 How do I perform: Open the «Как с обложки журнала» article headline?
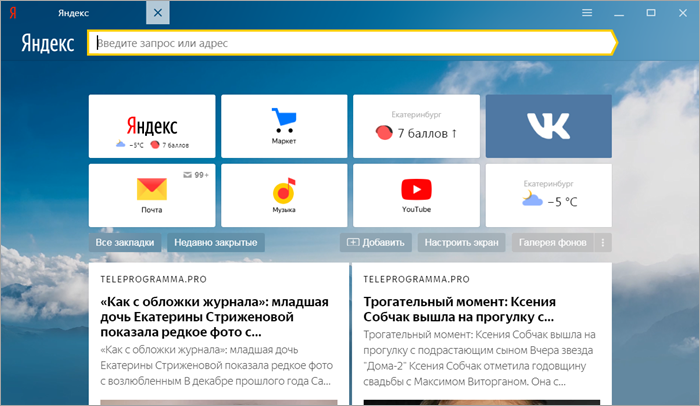pos(215,317)
